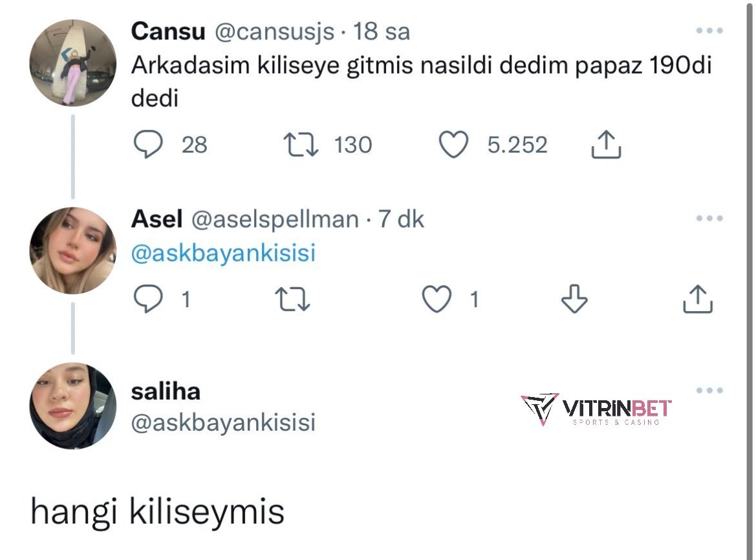Reply to Asel's tweet
The height and width of the screenshot is (560, 756).
147,299
